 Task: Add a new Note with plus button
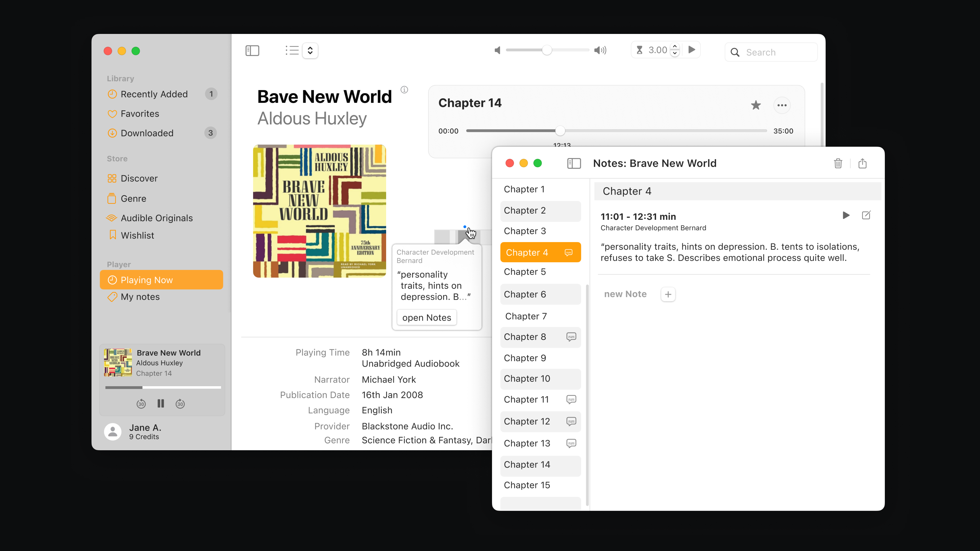[x=668, y=294]
